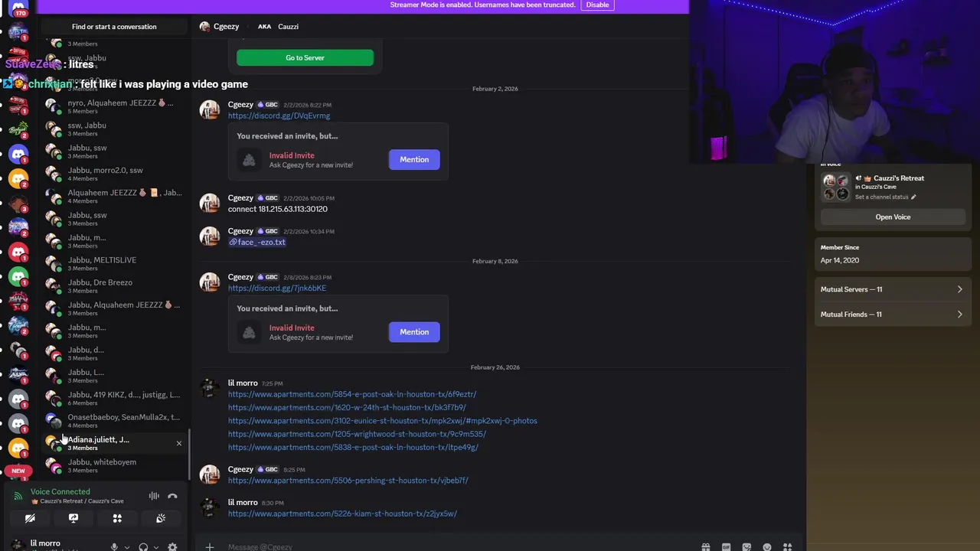
Task: Click lil morro user panel name
Action: point(45,543)
